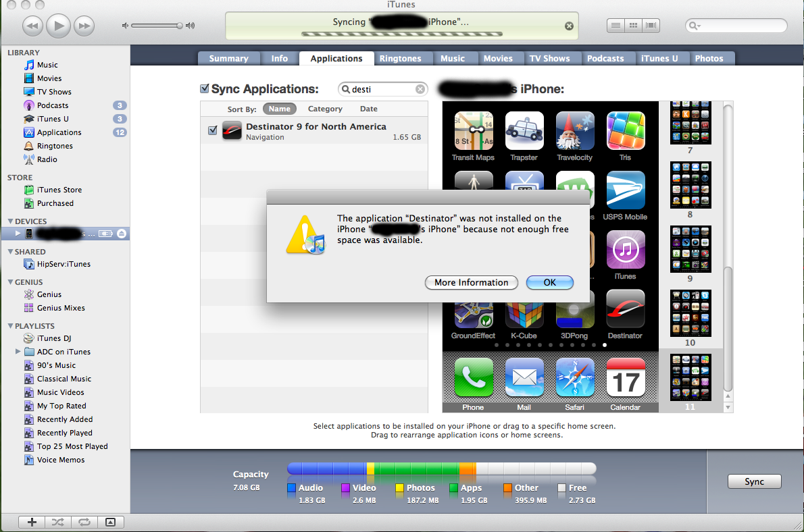Switch to grid view icon

pyautogui.click(x=633, y=25)
